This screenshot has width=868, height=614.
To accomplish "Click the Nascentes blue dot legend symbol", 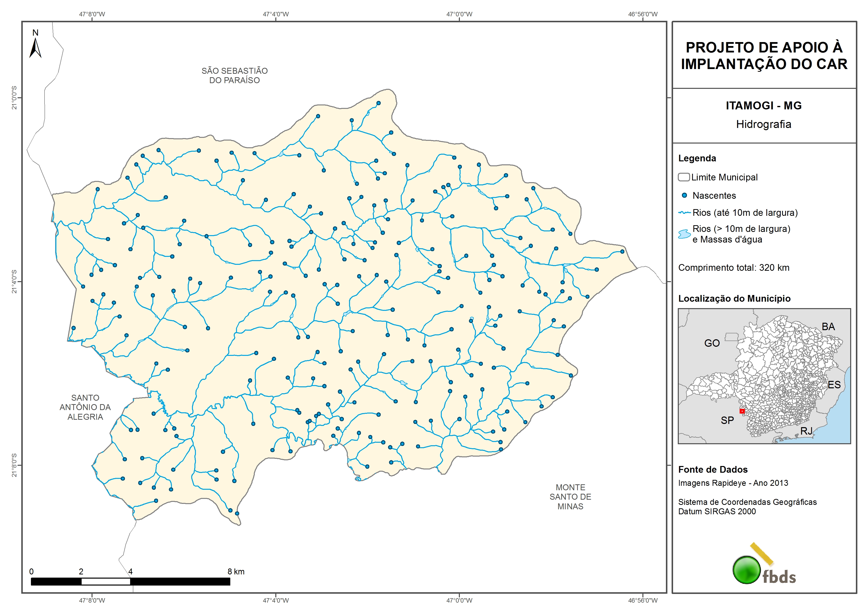I will point(684,196).
